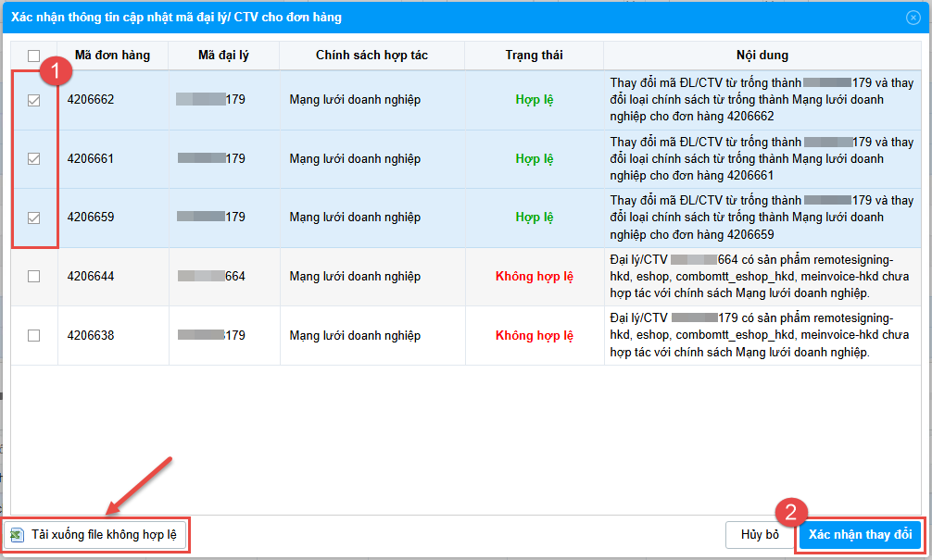Viewport: 932px width, 560px height.
Task: Click Tải xuống file không hợp lệ button
Action: point(95,534)
